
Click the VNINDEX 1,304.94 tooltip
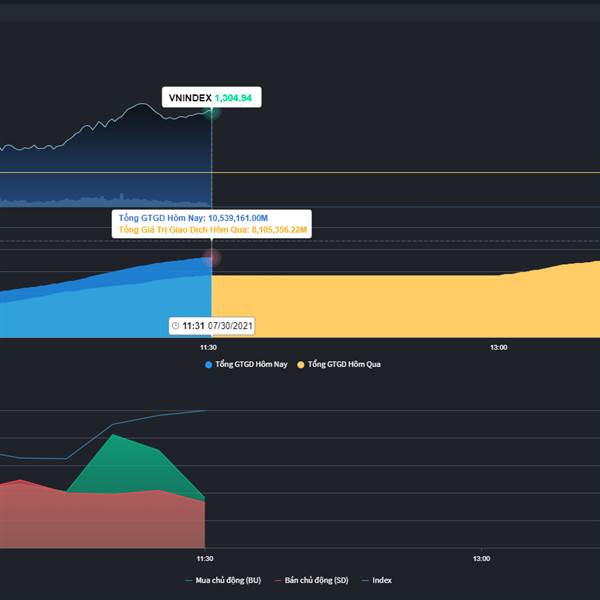[x=212, y=97]
